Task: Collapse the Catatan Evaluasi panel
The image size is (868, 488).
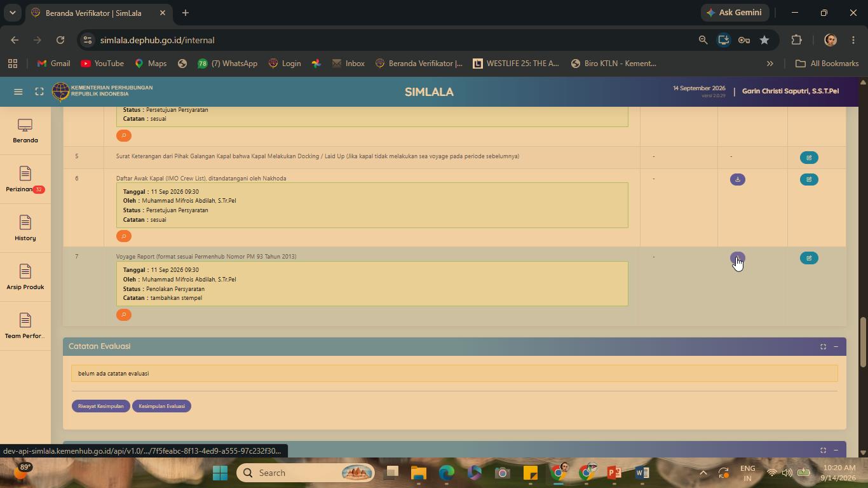Action: click(x=836, y=346)
